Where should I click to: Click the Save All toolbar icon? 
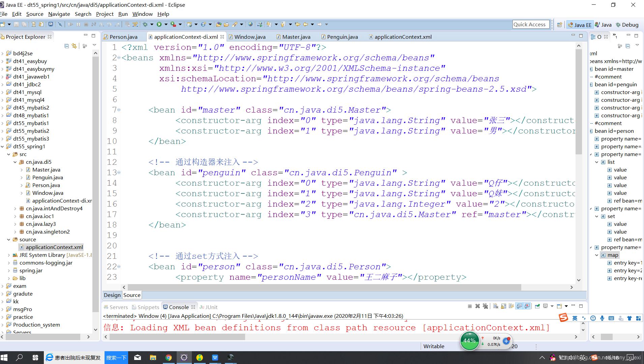pyautogui.click(x=24, y=24)
